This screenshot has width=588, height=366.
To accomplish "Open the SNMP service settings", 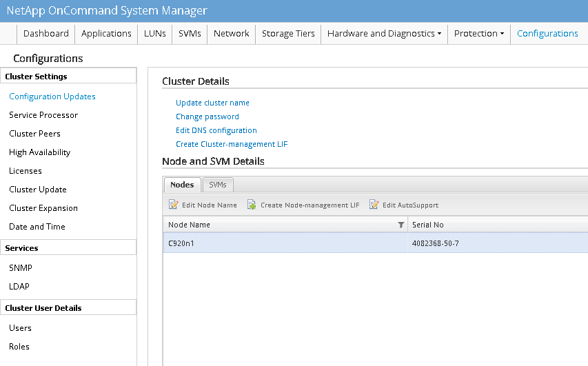I will (21, 267).
